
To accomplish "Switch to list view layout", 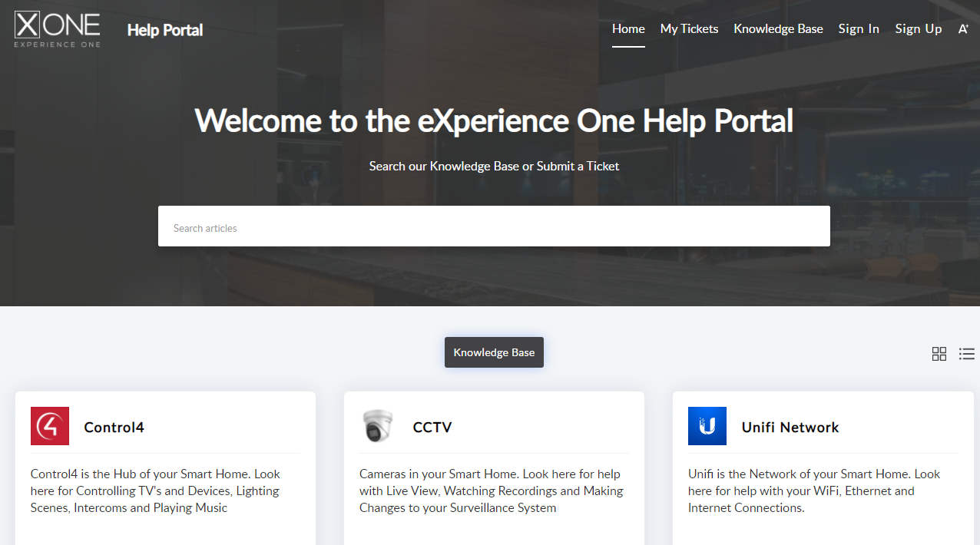I will [x=966, y=354].
